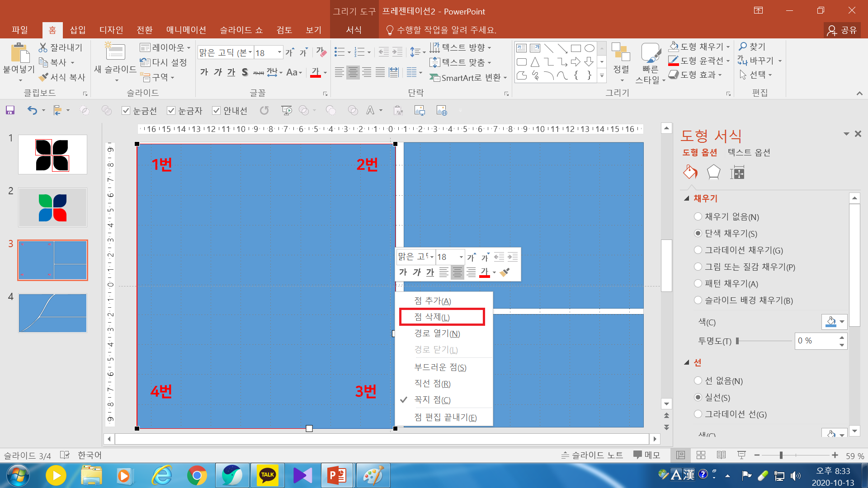Open Chrome from the Windows taskbar
This screenshot has width=868, height=488.
point(197,475)
